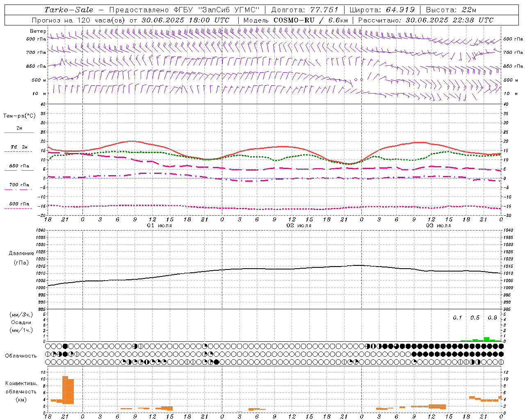Click the 'Осадки' precipitation label

point(21,322)
